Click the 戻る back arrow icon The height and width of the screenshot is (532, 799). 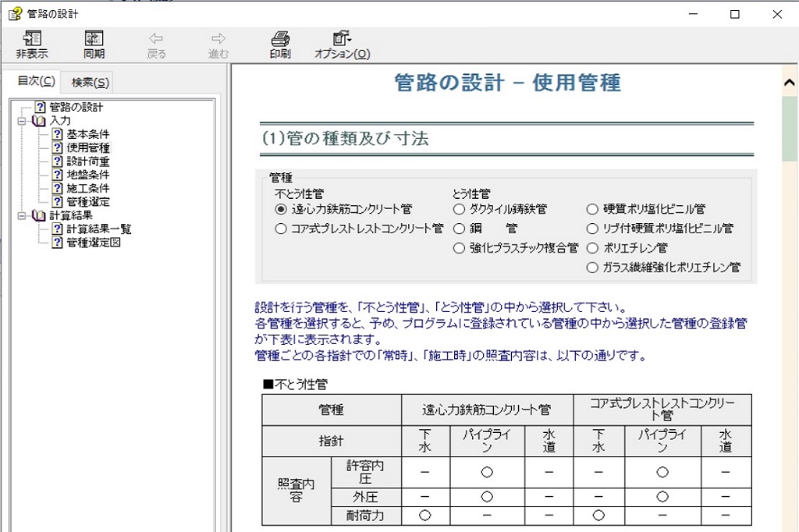[156, 39]
